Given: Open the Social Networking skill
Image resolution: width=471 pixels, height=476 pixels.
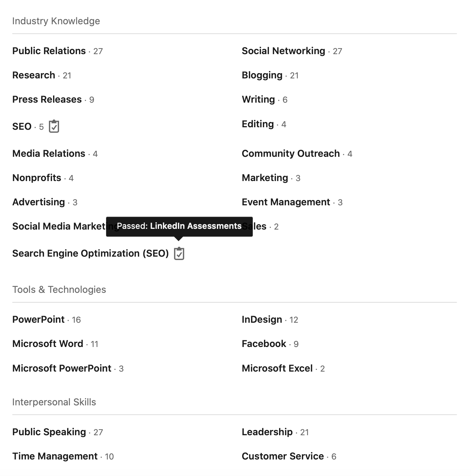Looking at the screenshot, I should pyautogui.click(x=283, y=51).
